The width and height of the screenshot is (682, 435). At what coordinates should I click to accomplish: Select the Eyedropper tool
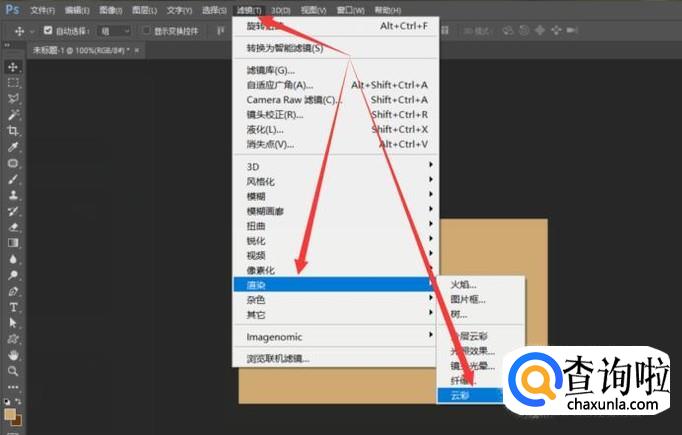click(x=13, y=147)
